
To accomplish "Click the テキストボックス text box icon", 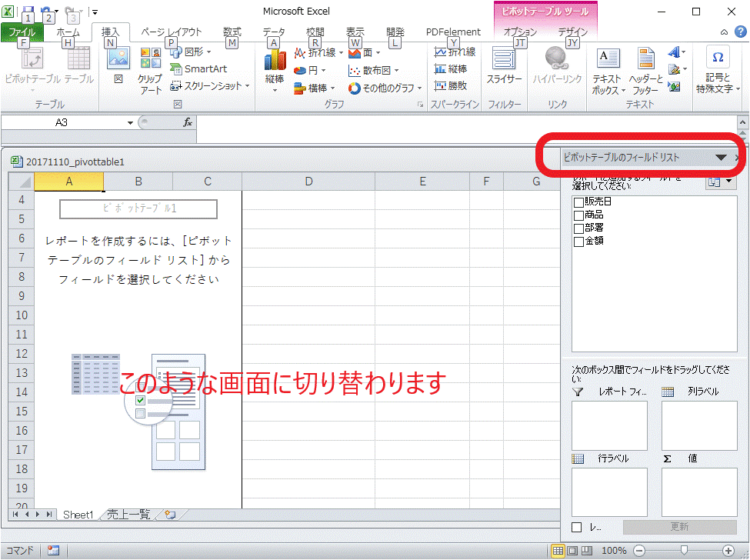I will [x=607, y=69].
